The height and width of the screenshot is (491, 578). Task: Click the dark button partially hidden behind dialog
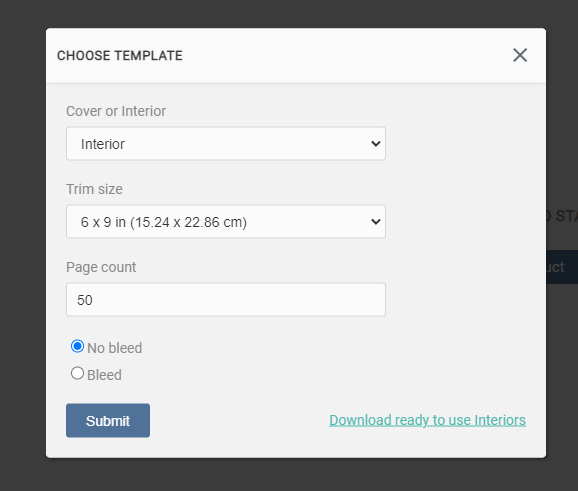[562, 267]
